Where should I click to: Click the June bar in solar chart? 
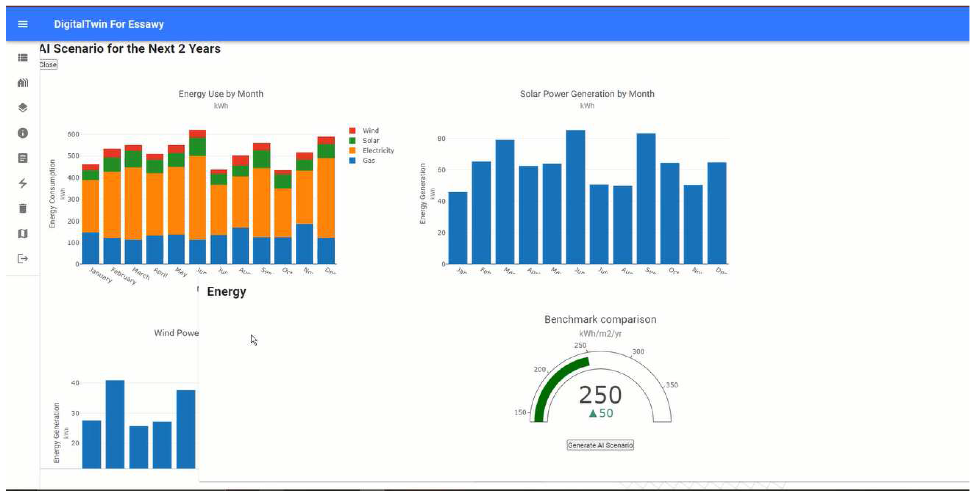575,198
